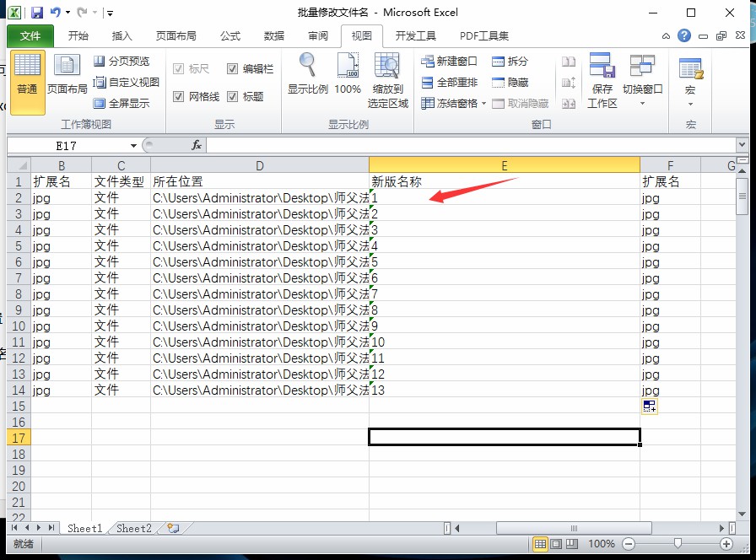Click the horizontal scrollbar thumb
This screenshot has height=560, width=756.
click(x=574, y=528)
